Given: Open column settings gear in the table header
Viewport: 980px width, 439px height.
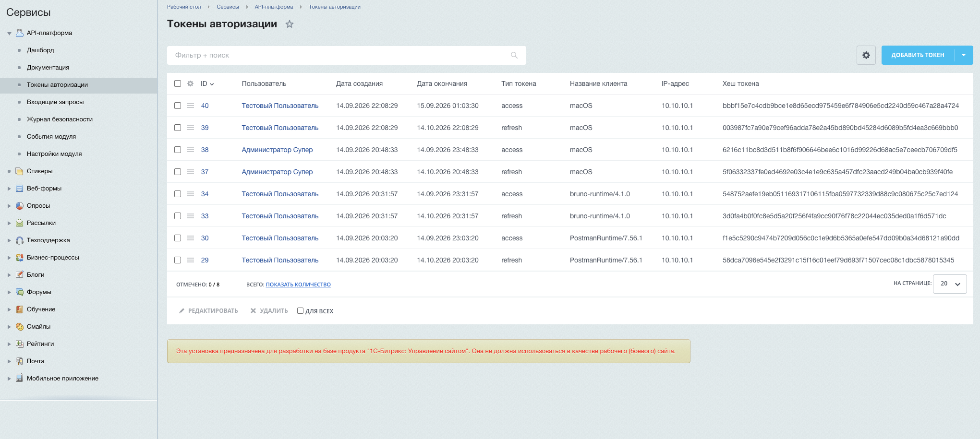Looking at the screenshot, I should (190, 83).
